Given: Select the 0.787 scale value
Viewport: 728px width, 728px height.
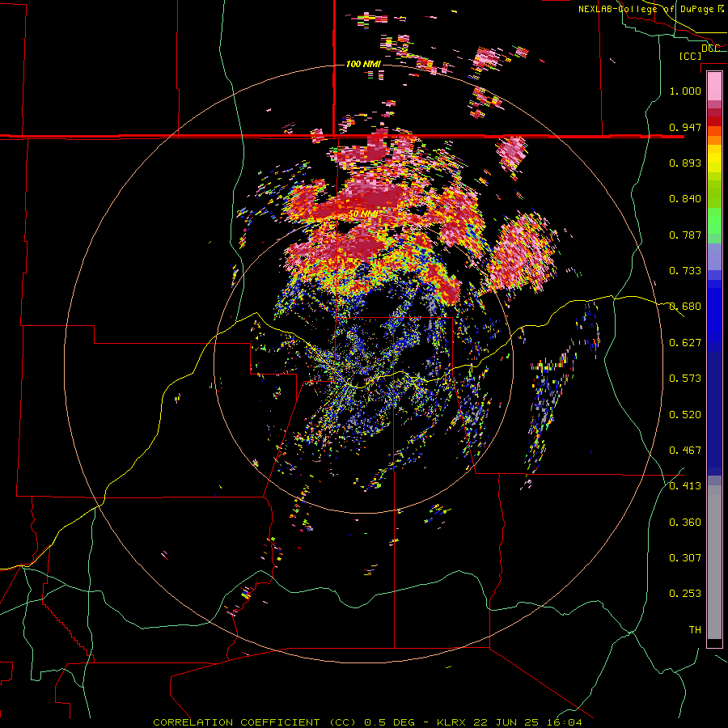Looking at the screenshot, I should point(685,235).
